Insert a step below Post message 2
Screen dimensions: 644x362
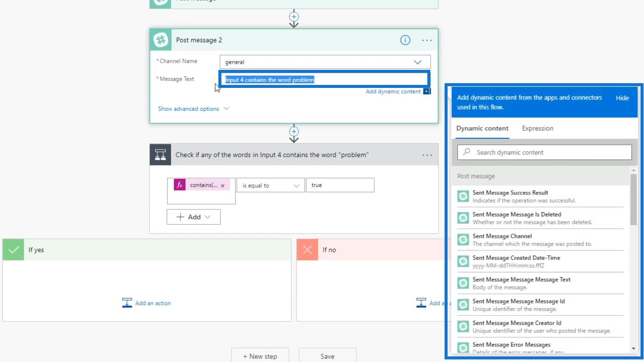pyautogui.click(x=294, y=131)
